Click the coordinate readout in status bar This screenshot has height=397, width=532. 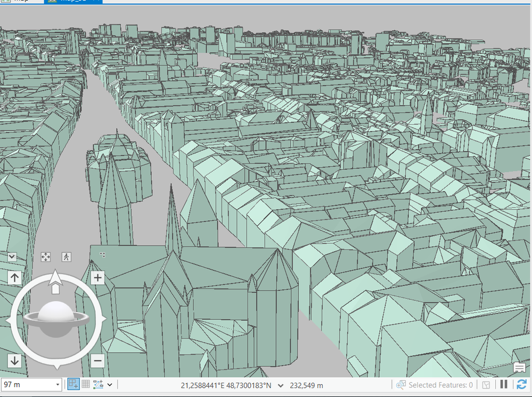226,385
